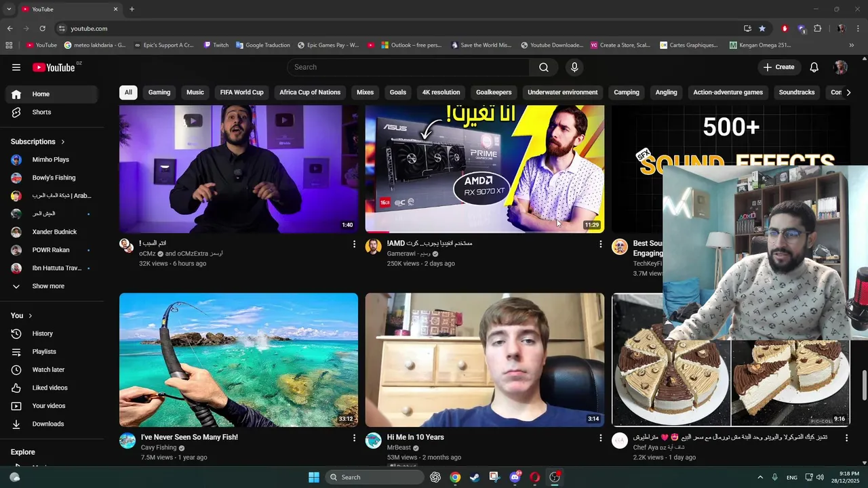
Task: Expand the You section
Action: (22, 316)
